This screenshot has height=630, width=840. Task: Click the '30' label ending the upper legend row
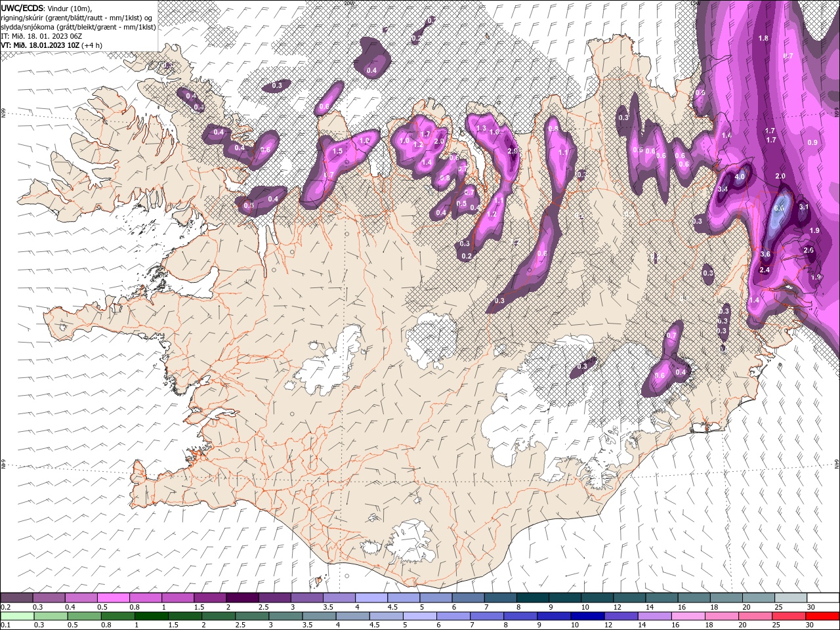click(x=811, y=607)
